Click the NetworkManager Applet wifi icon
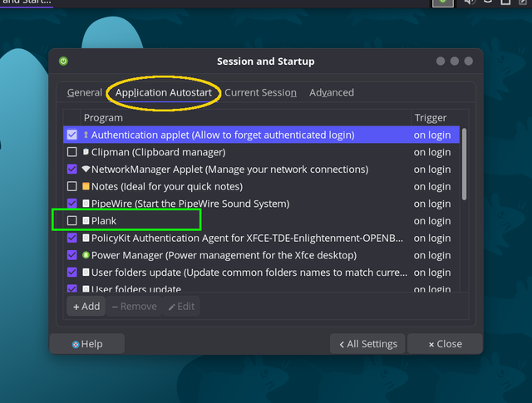 point(86,169)
